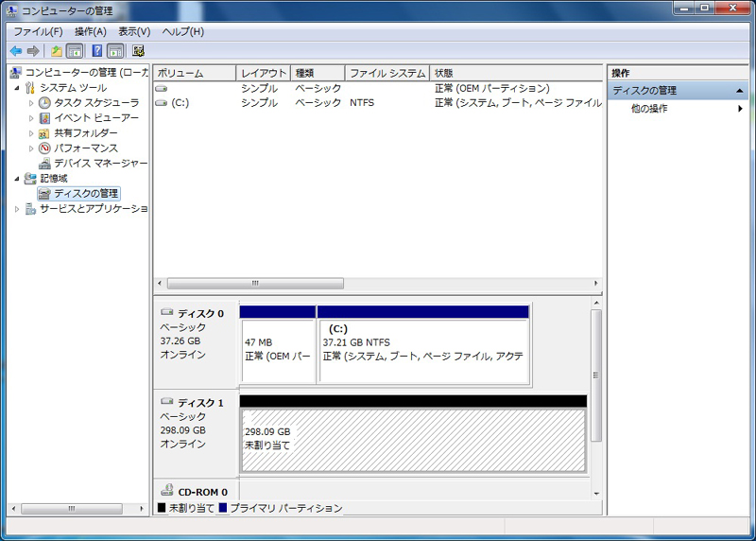This screenshot has height=541, width=756.
Task: Click NTFS cell in (C:) row
Action: point(362,103)
